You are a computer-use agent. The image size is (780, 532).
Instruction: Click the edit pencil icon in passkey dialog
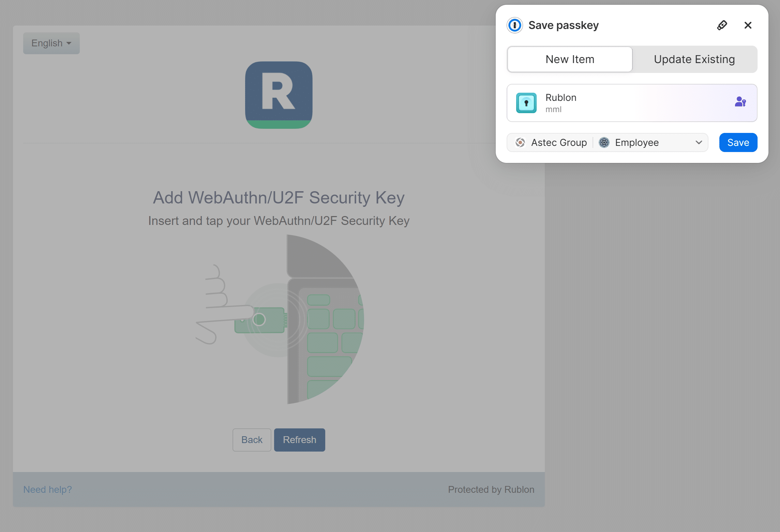[722, 25]
